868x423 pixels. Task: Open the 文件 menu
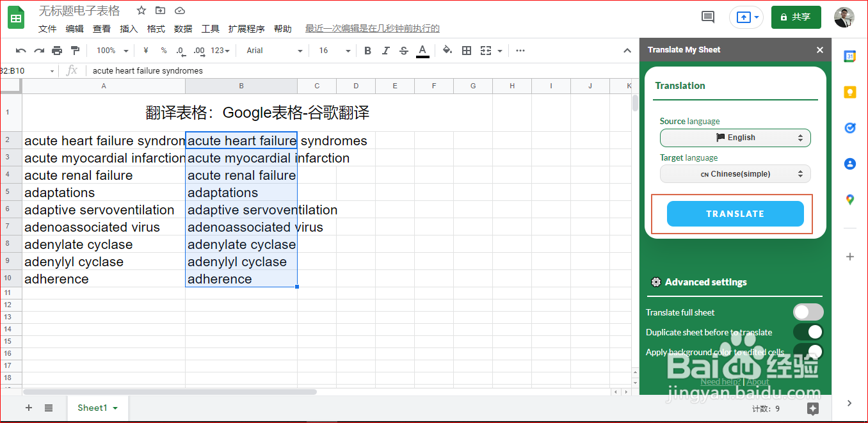[x=47, y=29]
